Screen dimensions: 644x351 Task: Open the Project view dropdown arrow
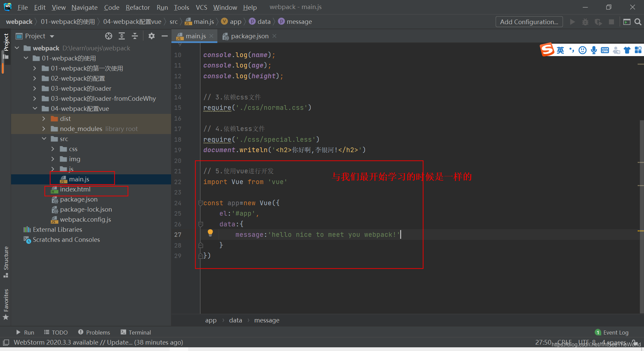point(52,36)
